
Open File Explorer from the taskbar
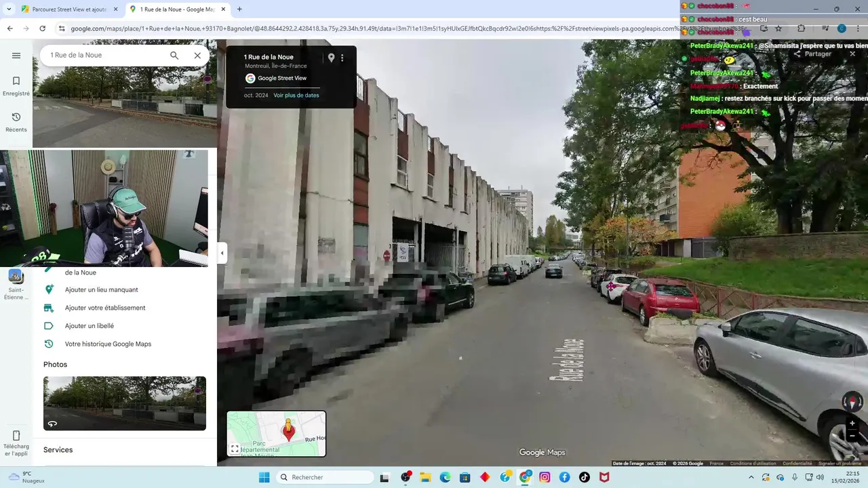point(425,477)
